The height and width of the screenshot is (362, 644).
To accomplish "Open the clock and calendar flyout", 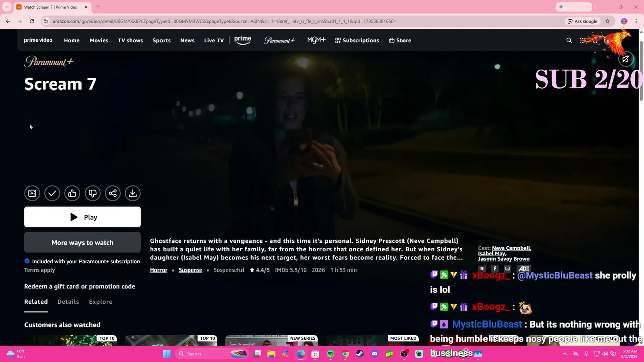I will click(630, 354).
